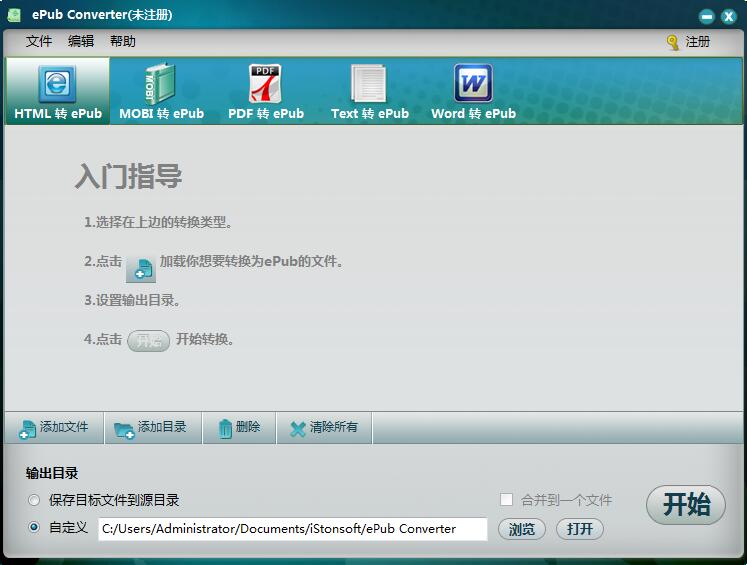The image size is (747, 565).
Task: Select the Word 转 ePub conversion icon
Action: click(473, 84)
